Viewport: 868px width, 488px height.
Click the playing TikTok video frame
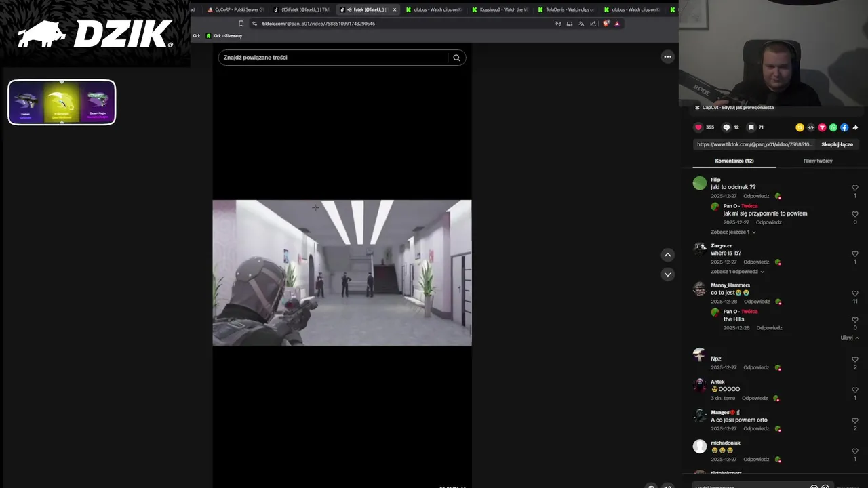[342, 272]
